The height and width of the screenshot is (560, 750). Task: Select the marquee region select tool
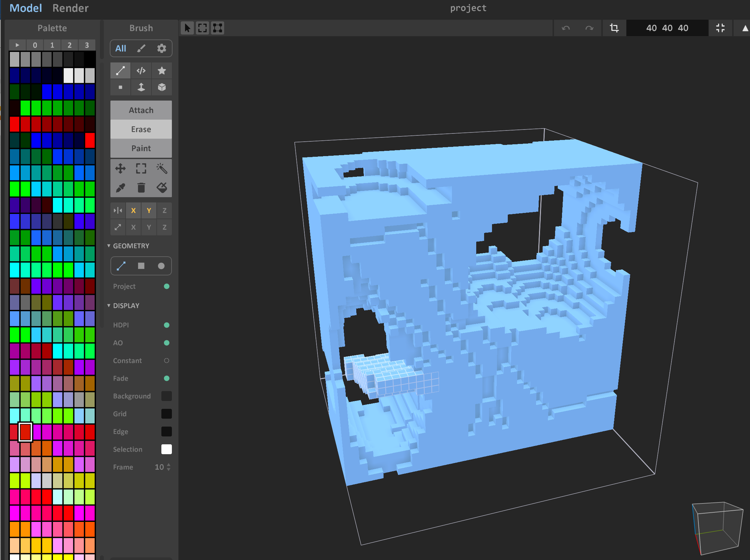coord(141,169)
